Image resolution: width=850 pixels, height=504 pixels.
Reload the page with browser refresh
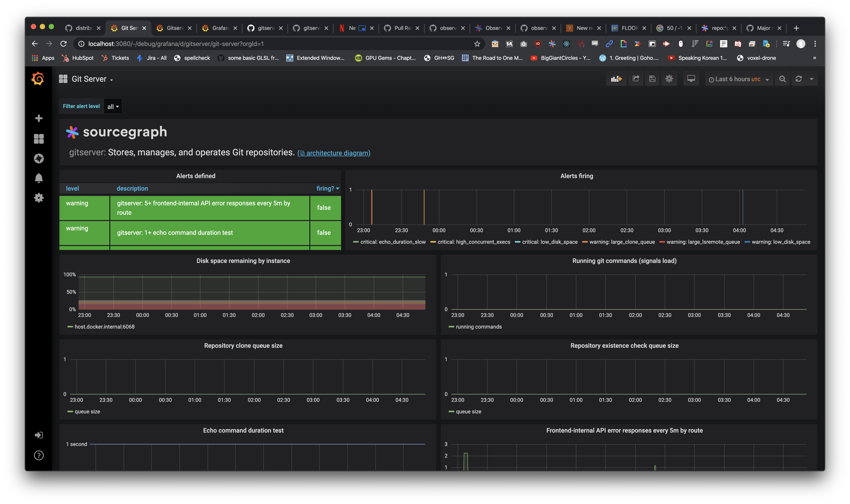click(63, 44)
